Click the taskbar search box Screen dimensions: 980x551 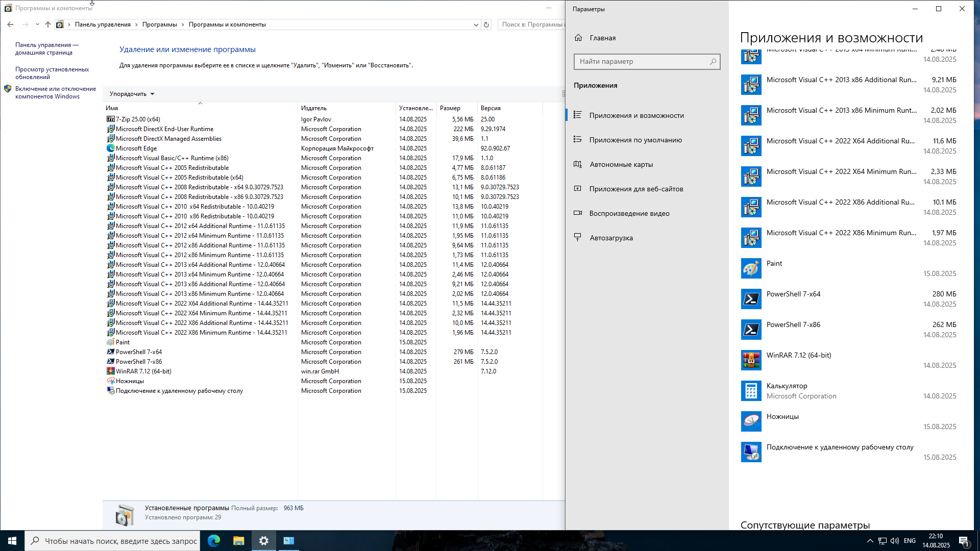(x=112, y=541)
